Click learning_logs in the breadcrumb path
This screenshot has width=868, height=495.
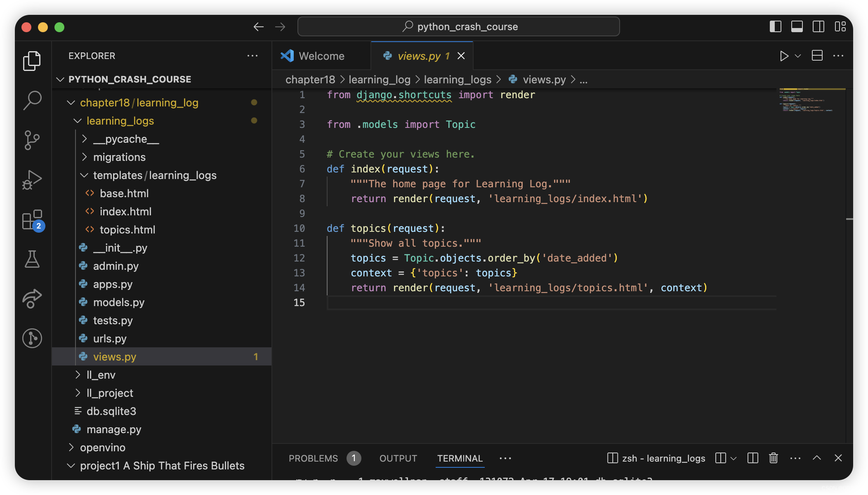point(458,80)
